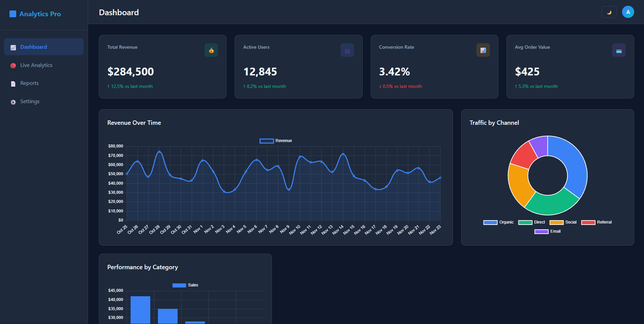Click the Analytics Pro logo
Viewport: 644px width, 324px height.
pyautogui.click(x=35, y=14)
